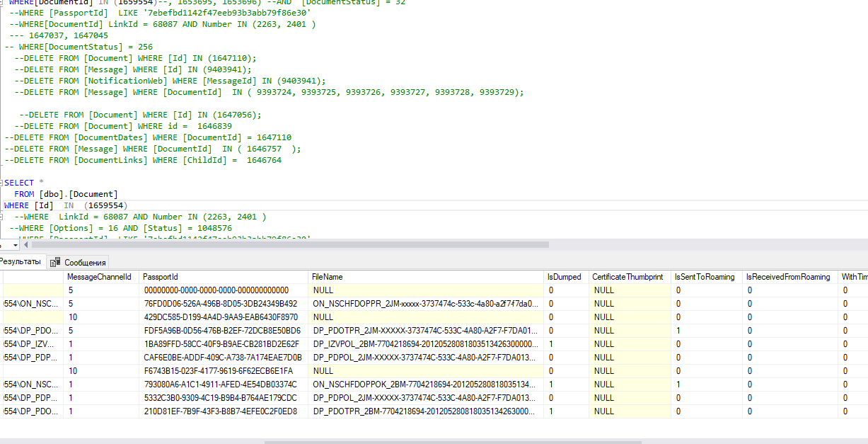The height and width of the screenshot is (444, 868).
Task: Click PassportId cell CAF6E0BE-ADDF-409C-A738-7A174EAE7D0B
Action: (x=224, y=358)
